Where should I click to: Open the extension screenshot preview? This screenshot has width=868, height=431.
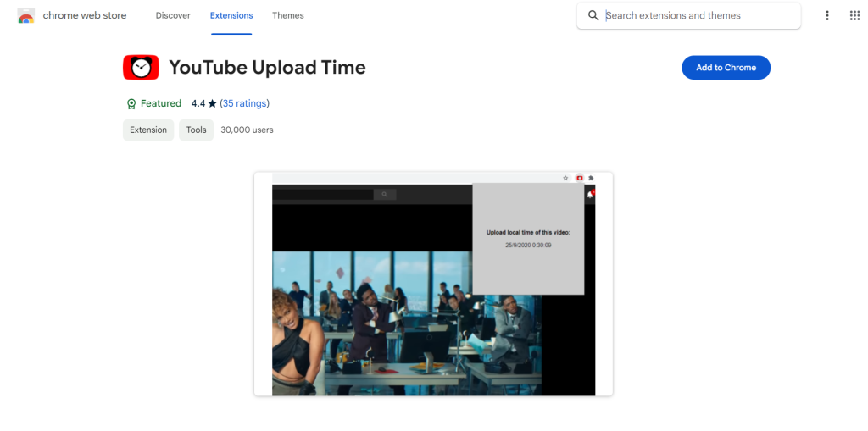point(433,284)
